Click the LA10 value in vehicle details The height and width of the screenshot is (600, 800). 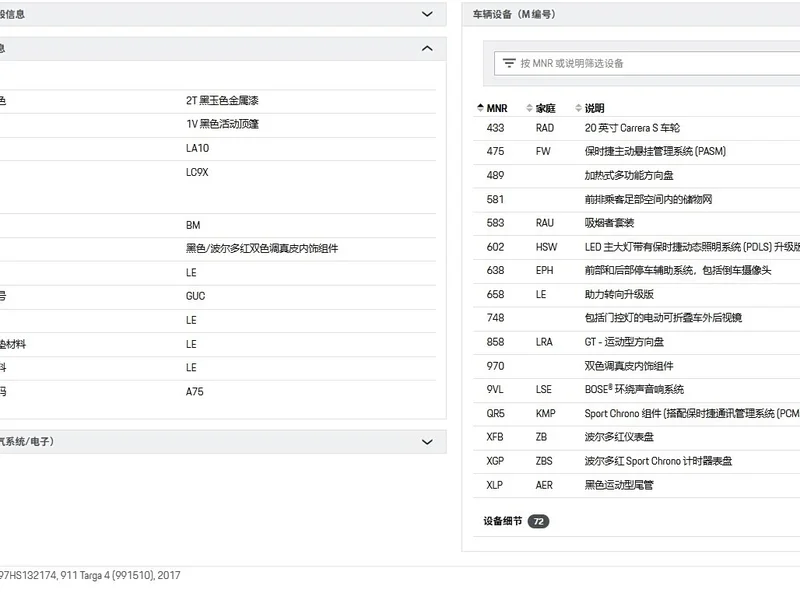point(197,148)
